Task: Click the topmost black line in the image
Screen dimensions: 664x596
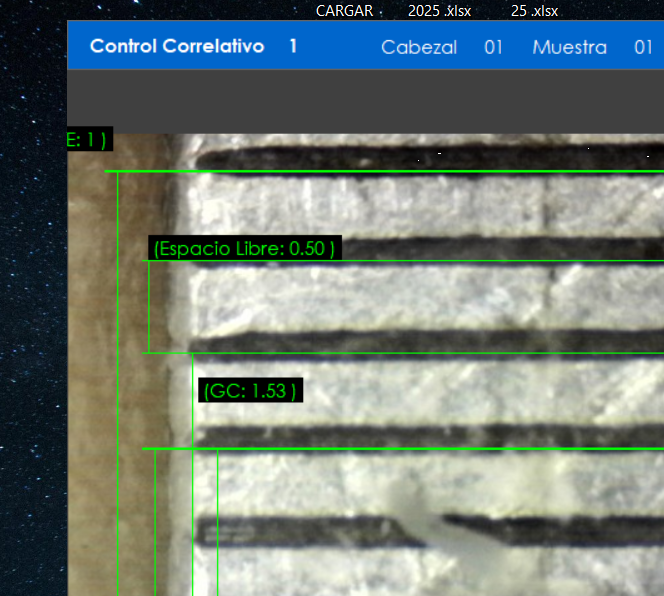Action: [430, 157]
